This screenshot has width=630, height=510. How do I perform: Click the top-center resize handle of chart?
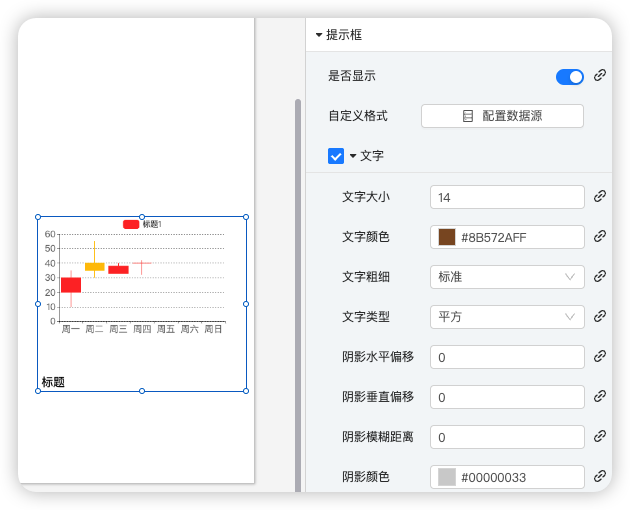(142, 217)
